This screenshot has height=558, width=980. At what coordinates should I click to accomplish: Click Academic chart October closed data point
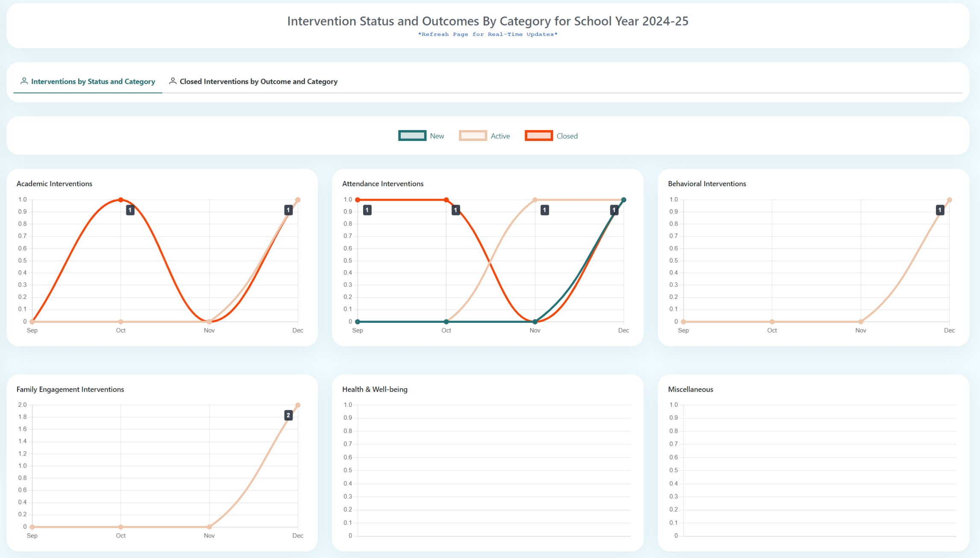point(121,200)
